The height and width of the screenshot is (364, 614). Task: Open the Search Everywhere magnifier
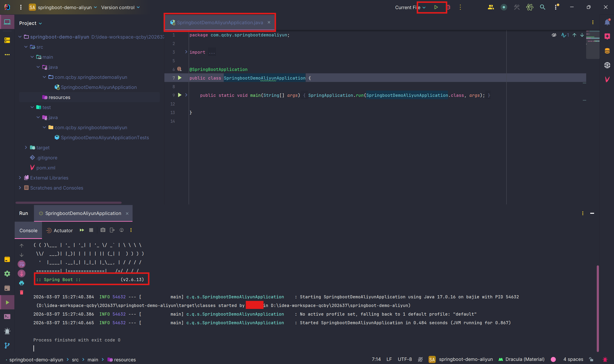(x=542, y=7)
